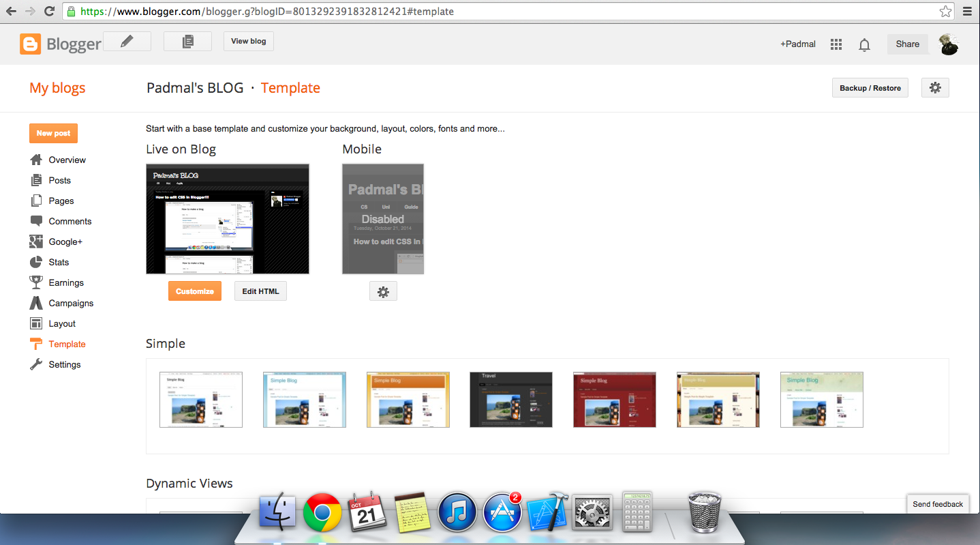Click the orange Customize button
980x545 pixels.
pos(195,291)
